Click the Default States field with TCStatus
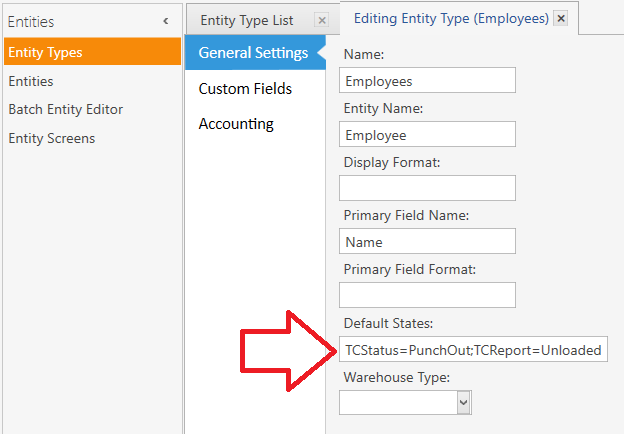 point(473,349)
